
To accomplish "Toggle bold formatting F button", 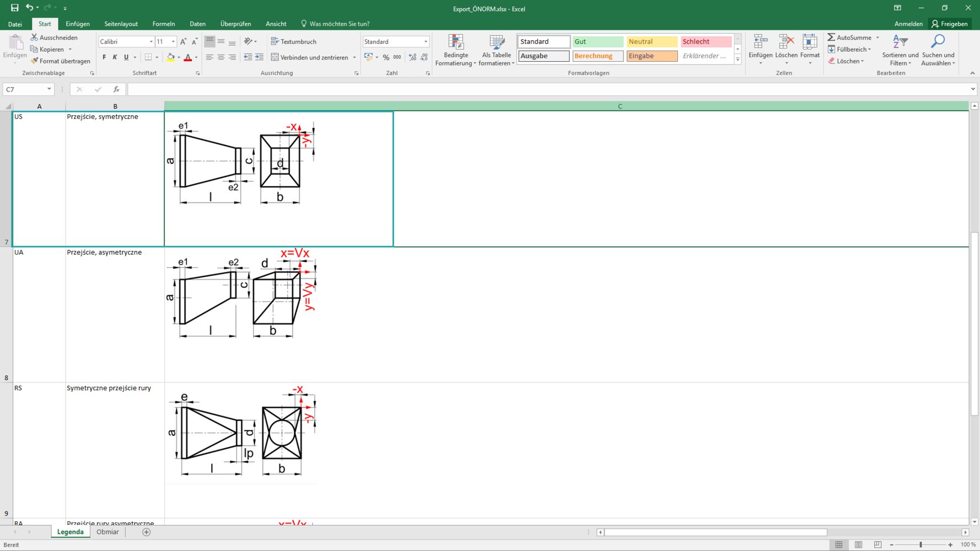I will click(x=104, y=57).
